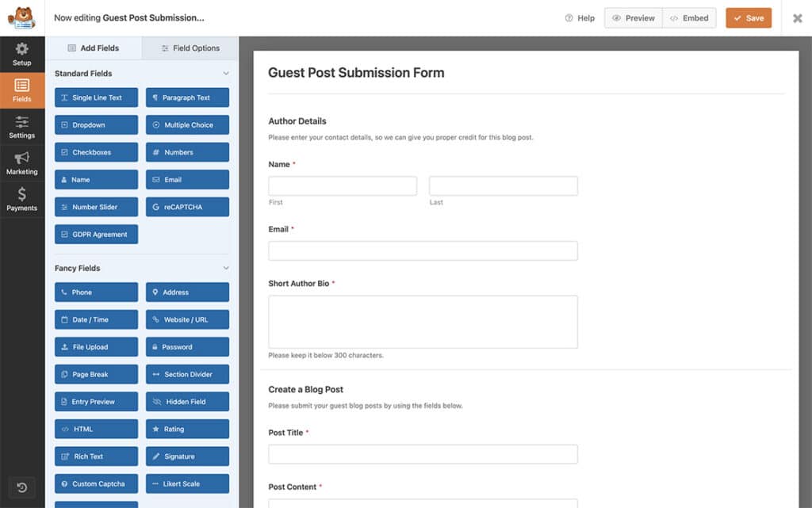Select the Add Fields tab

(x=95, y=48)
